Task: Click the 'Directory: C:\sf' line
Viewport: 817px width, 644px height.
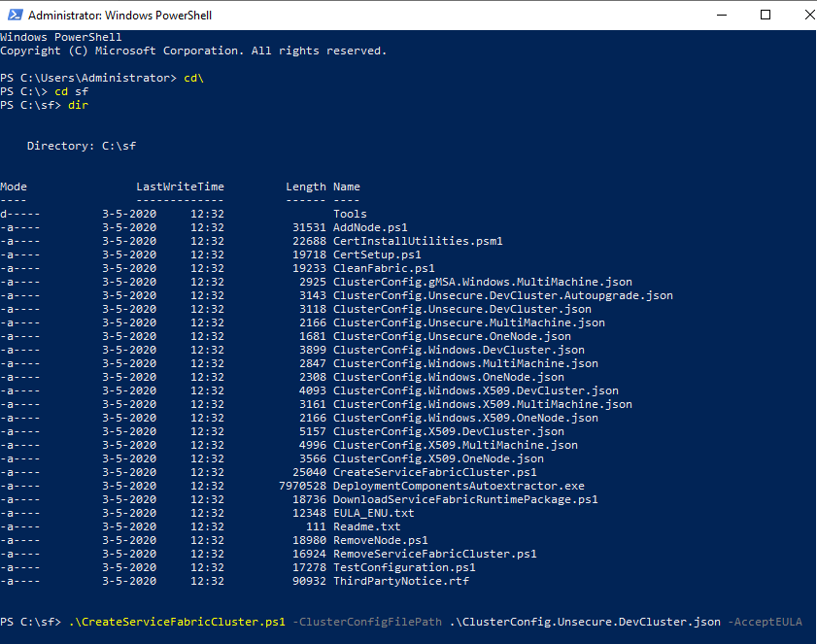Action: (x=82, y=146)
